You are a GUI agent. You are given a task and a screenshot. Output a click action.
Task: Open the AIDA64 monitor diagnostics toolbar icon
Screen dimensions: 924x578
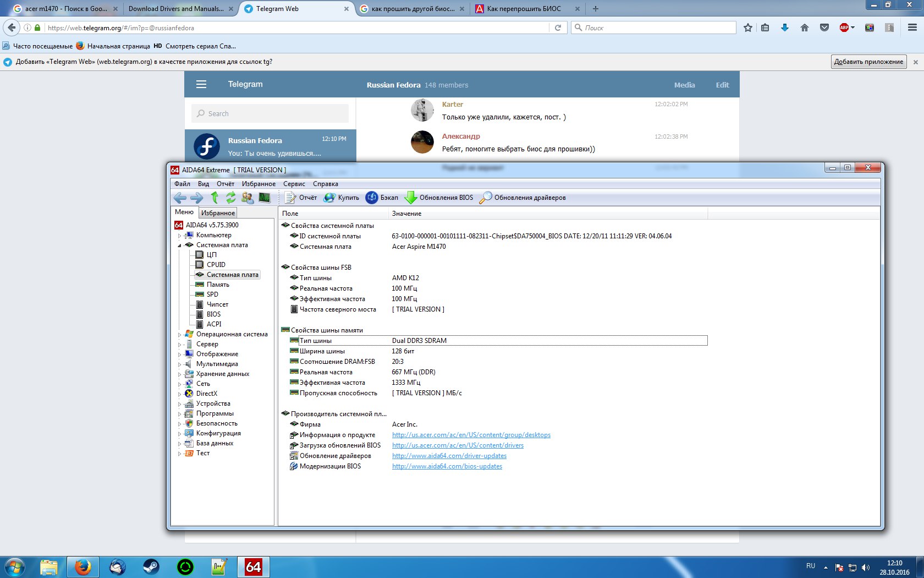point(265,198)
